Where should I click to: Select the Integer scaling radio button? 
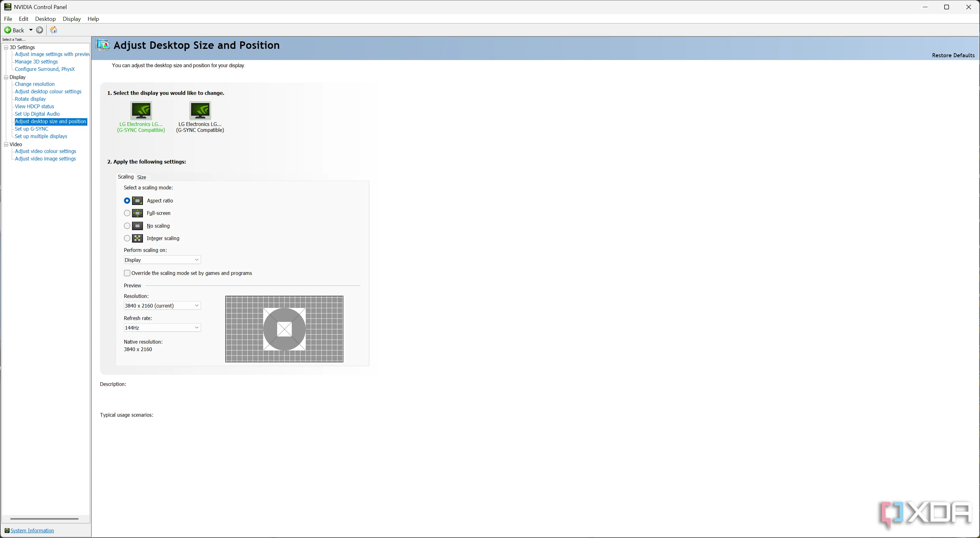127,238
